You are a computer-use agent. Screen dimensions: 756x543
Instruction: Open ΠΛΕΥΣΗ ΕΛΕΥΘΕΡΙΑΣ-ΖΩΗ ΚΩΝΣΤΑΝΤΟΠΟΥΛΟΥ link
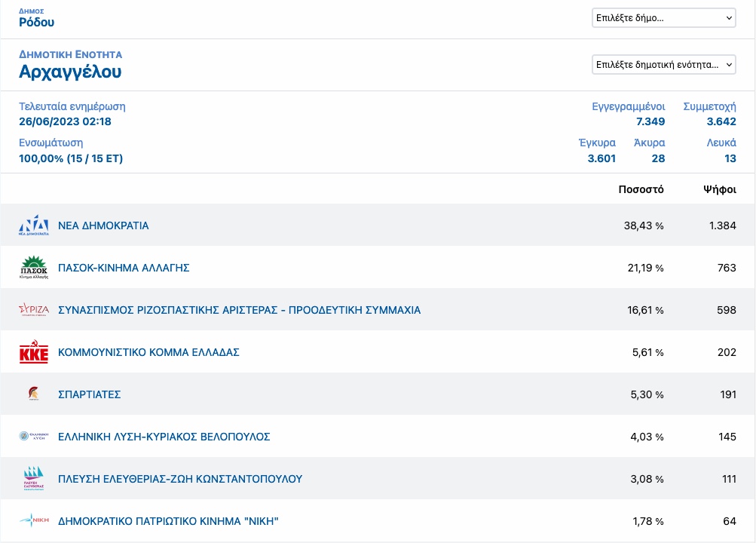click(180, 479)
